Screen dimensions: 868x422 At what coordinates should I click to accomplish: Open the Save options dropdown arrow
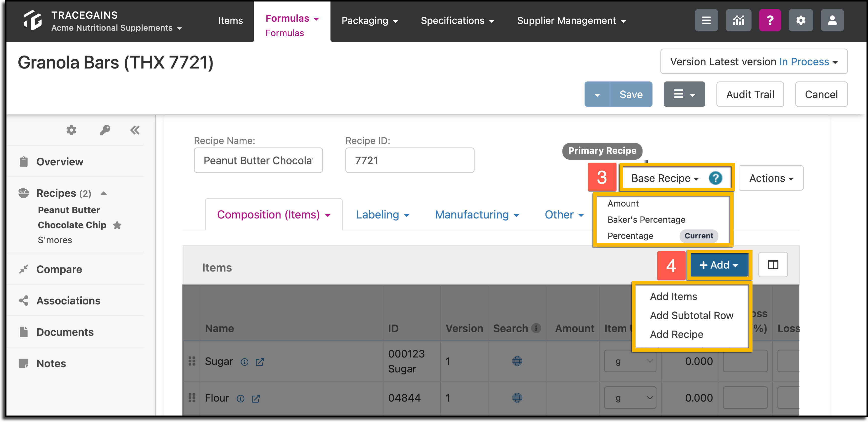coord(597,94)
